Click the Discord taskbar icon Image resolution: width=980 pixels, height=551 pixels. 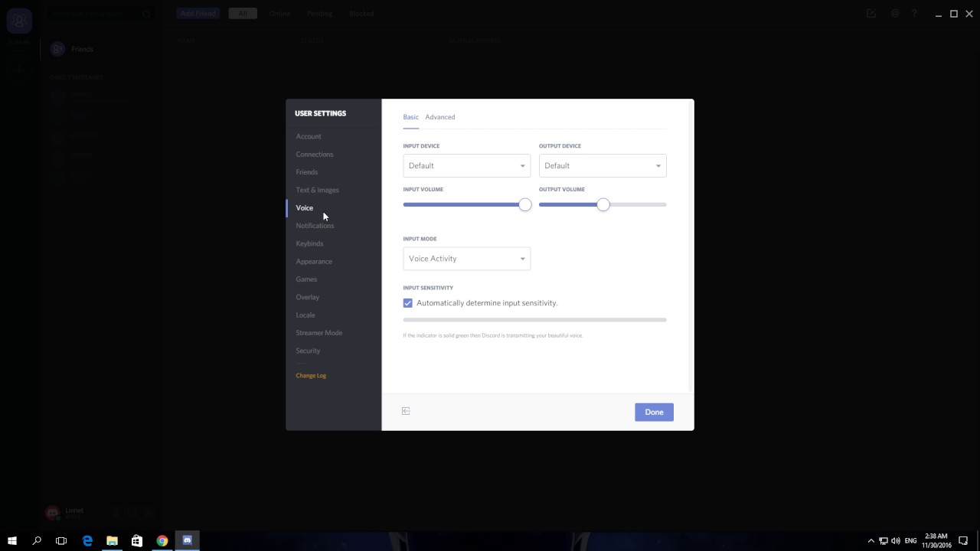click(x=188, y=540)
